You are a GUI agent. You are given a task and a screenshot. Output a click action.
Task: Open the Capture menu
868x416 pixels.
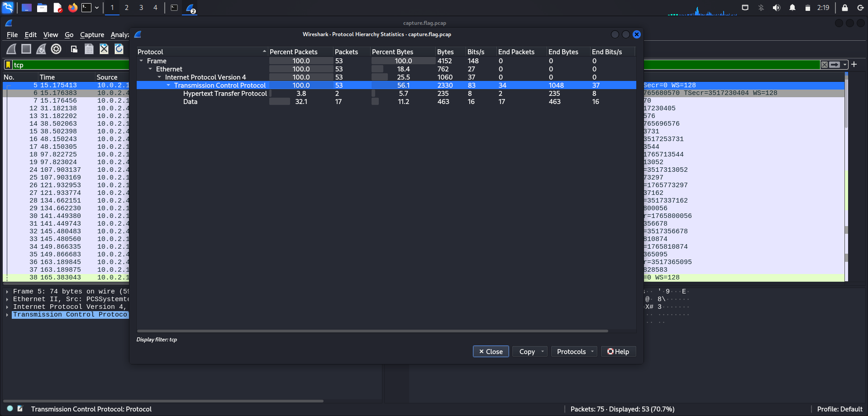(92, 35)
